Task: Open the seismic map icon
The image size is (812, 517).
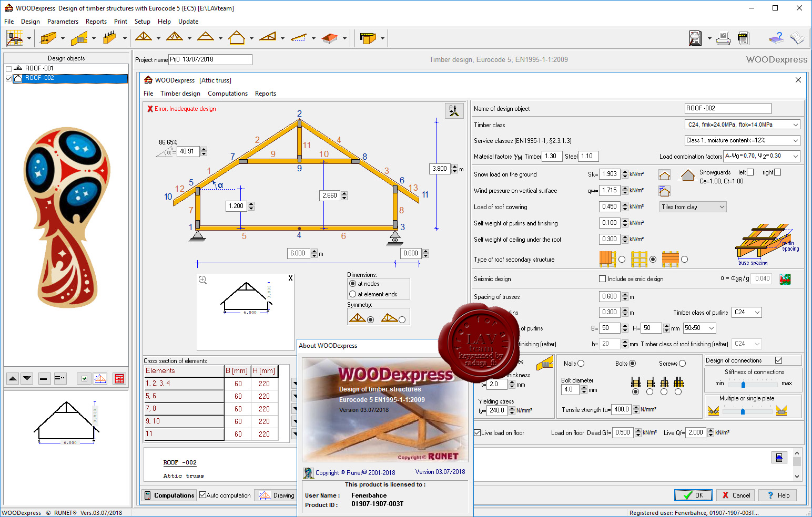Action: [x=785, y=279]
